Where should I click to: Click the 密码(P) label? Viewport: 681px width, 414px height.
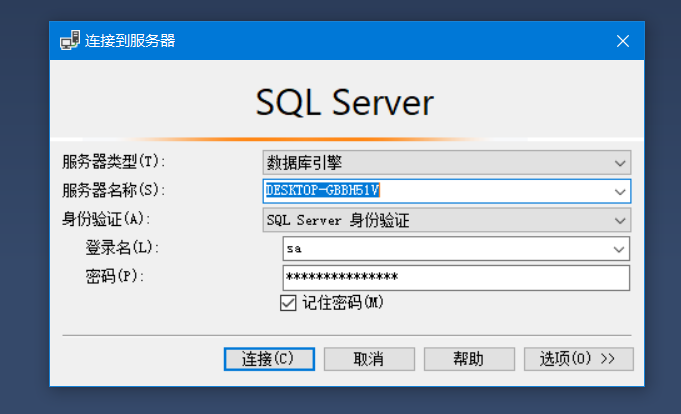click(115, 276)
